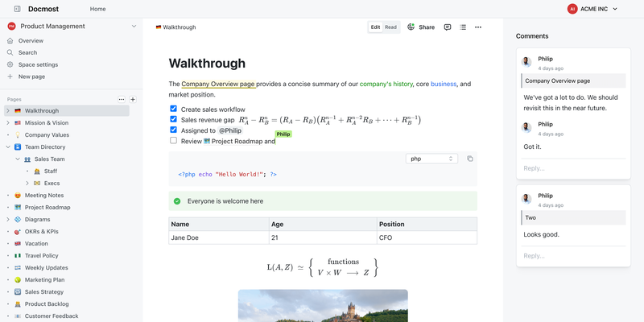
Task: Expand the Diagrams tree arrow
Action: (8, 219)
